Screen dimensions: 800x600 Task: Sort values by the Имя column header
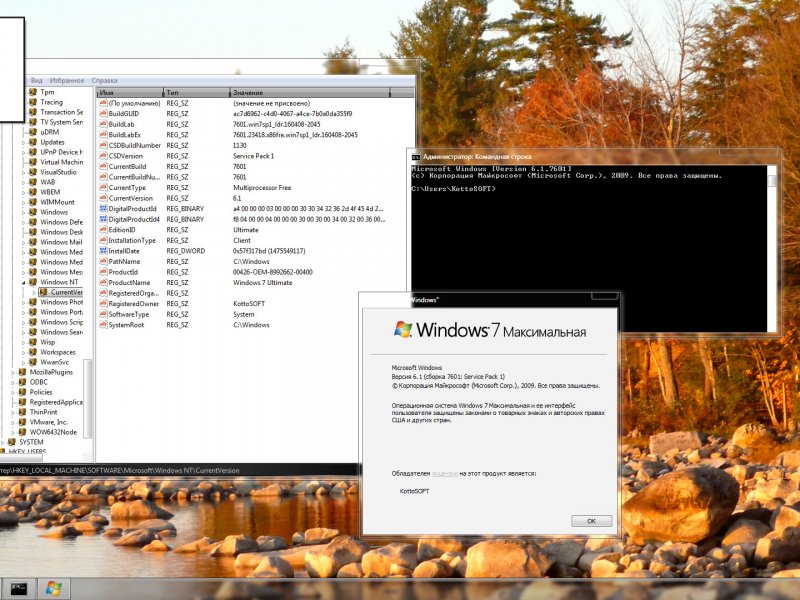click(x=130, y=92)
